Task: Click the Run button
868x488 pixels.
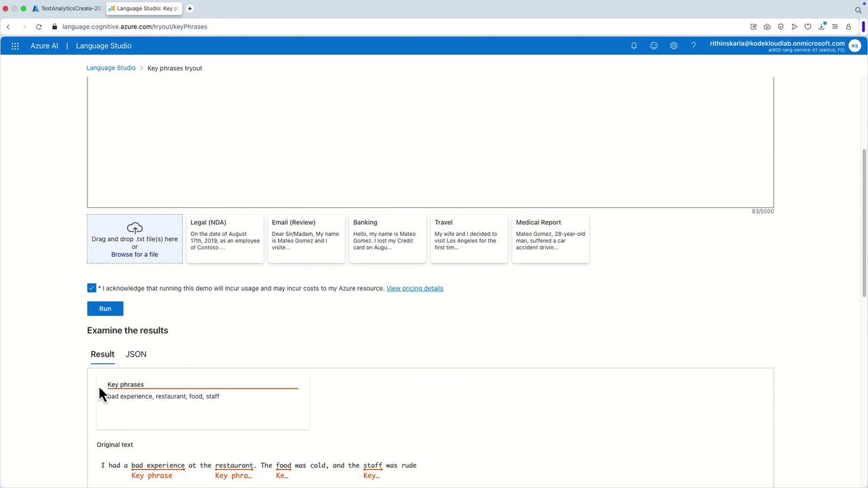Action: tap(105, 308)
